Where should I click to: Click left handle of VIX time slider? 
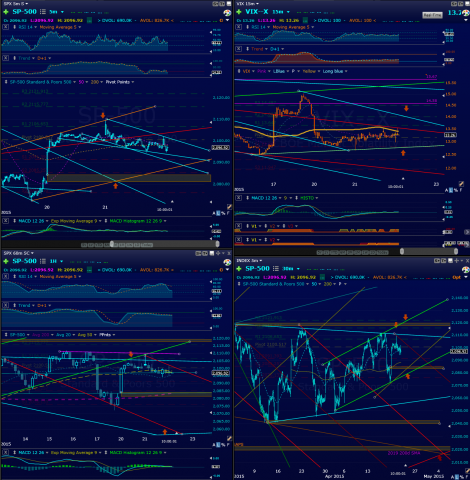coord(402,251)
